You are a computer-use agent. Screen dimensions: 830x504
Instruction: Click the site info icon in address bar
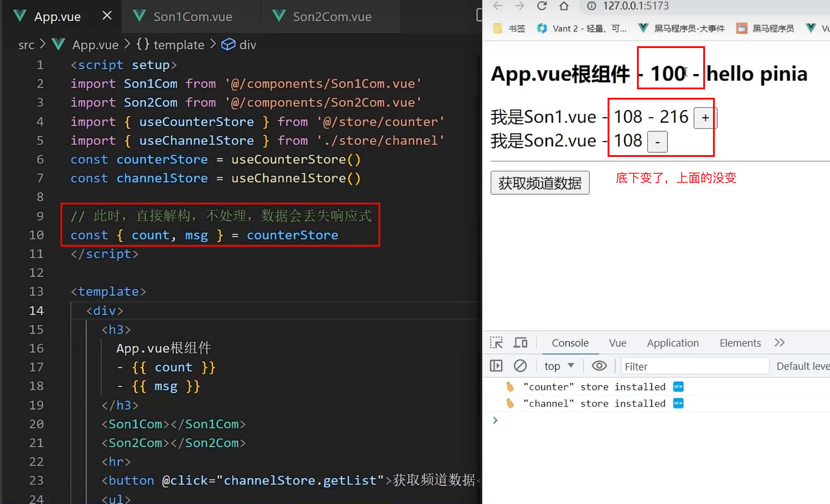click(591, 6)
